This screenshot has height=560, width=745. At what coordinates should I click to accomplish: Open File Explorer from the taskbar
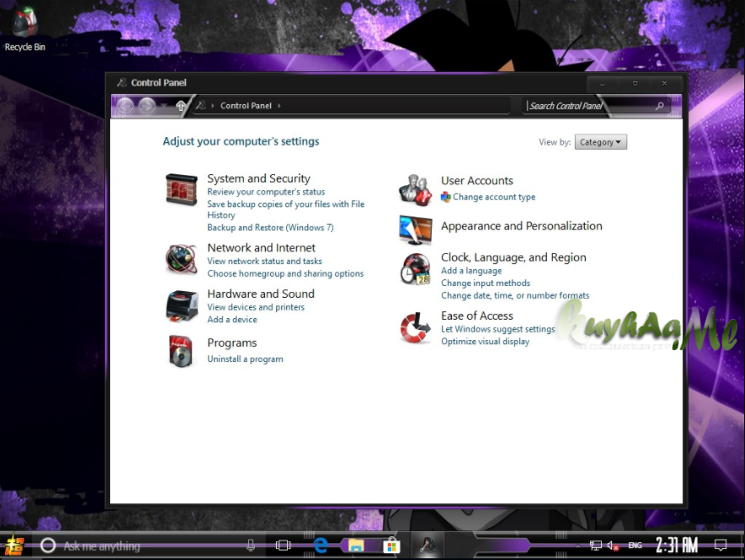click(356, 546)
